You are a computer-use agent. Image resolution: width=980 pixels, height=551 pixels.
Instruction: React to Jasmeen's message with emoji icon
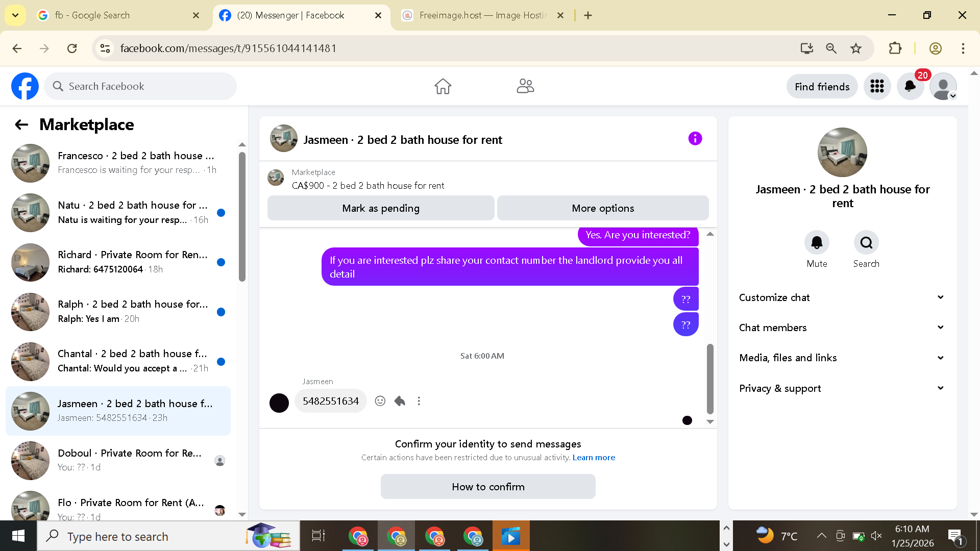coord(380,401)
